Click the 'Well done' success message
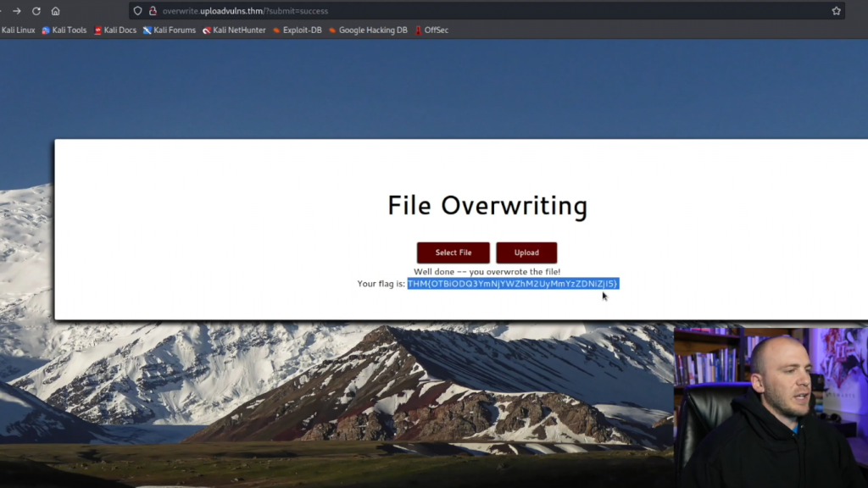This screenshot has height=488, width=868. tap(487, 272)
